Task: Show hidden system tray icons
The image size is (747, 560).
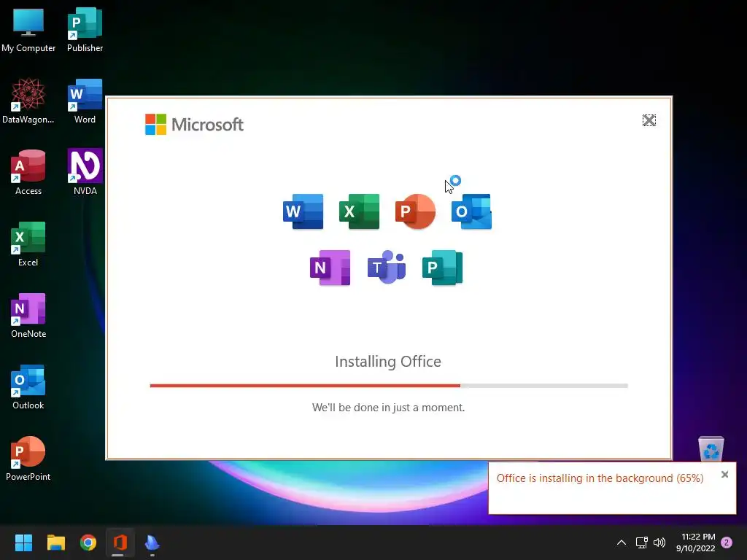Action: (622, 542)
